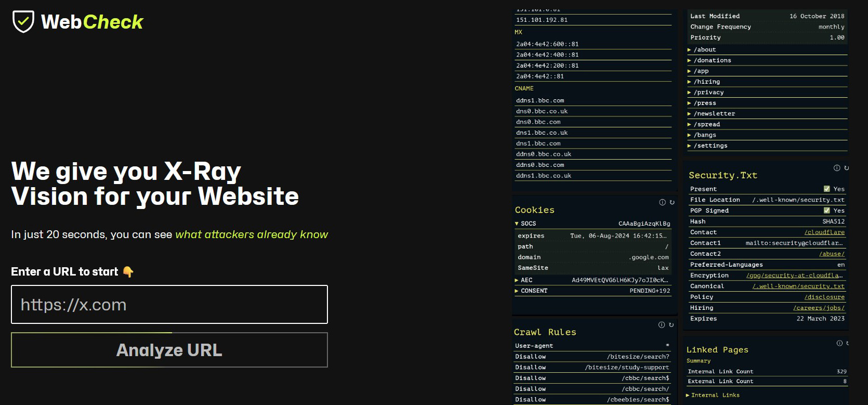This screenshot has height=405, width=868.
Task: Click the Priority 1.00 value
Action: [x=837, y=37]
